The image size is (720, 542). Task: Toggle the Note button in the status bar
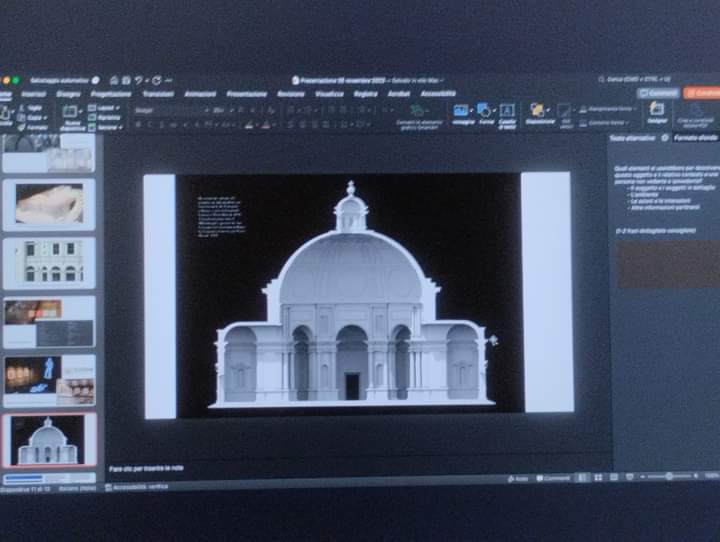pyautogui.click(x=518, y=479)
